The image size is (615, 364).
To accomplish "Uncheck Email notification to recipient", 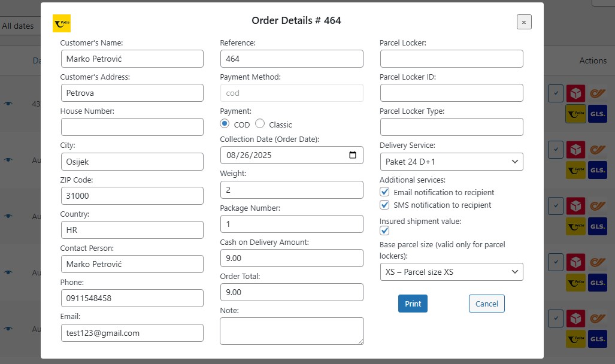I will coord(385,192).
